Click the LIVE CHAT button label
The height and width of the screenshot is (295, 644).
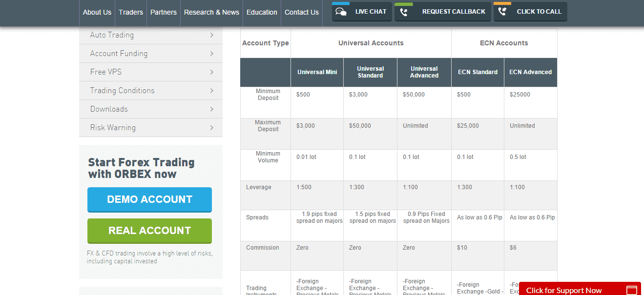click(371, 12)
